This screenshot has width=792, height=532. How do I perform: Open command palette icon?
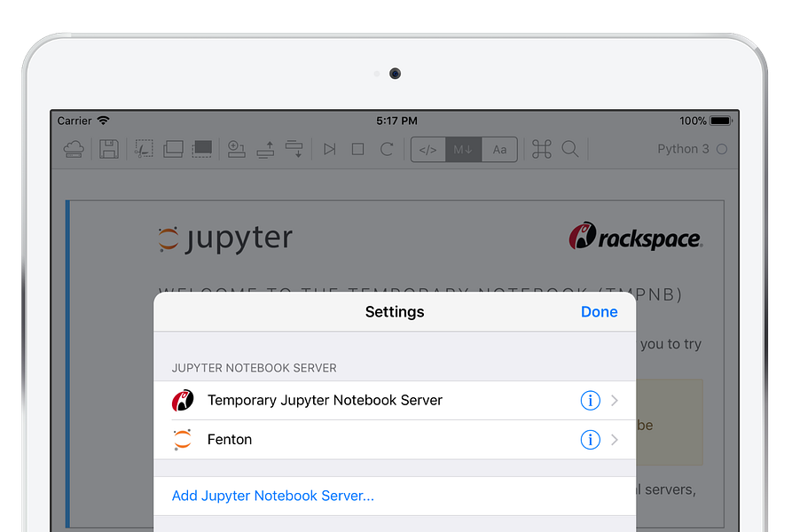click(x=542, y=150)
